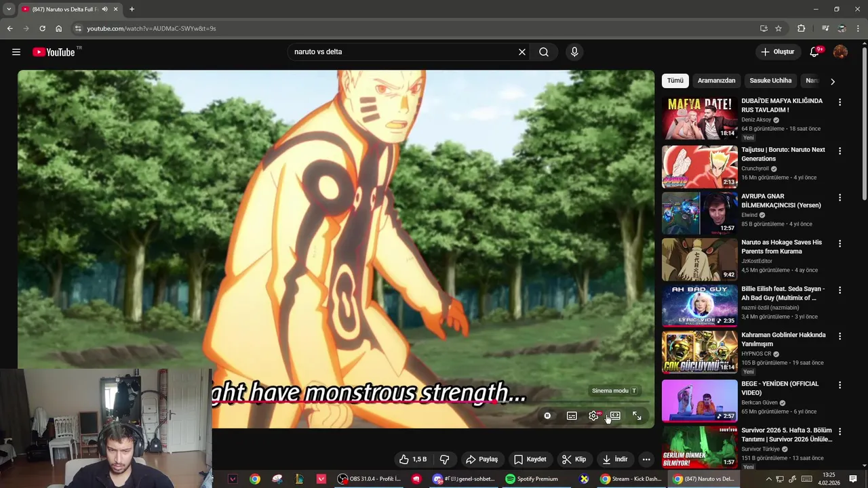
Task: Open the Taijutsu Boruto video thumbnail
Action: tap(699, 167)
